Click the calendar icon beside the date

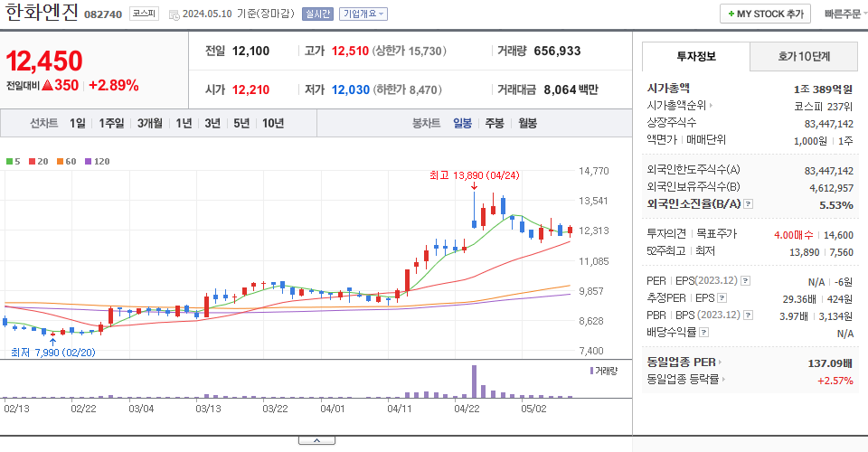point(174,14)
